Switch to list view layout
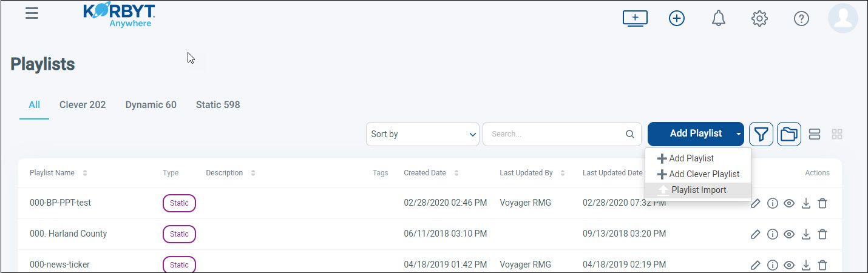The height and width of the screenshot is (273, 868). (x=815, y=134)
